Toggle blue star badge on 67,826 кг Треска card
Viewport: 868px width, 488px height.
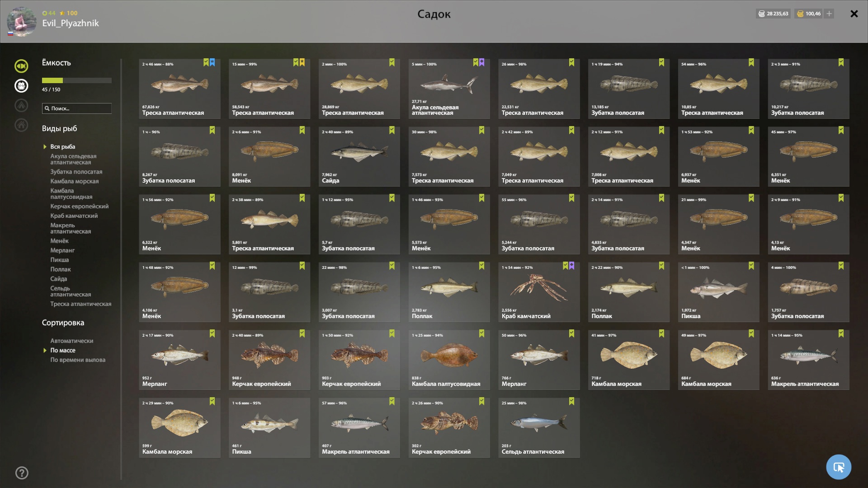tap(212, 62)
